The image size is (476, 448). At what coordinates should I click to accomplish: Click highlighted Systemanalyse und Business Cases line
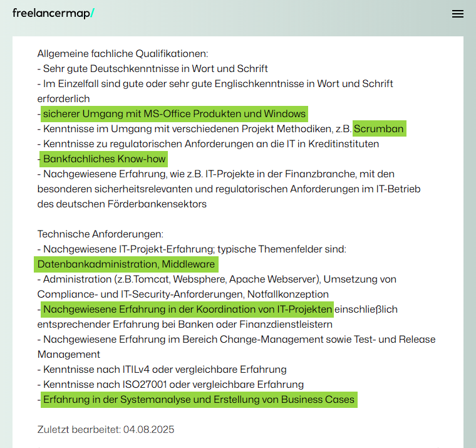[199, 399]
